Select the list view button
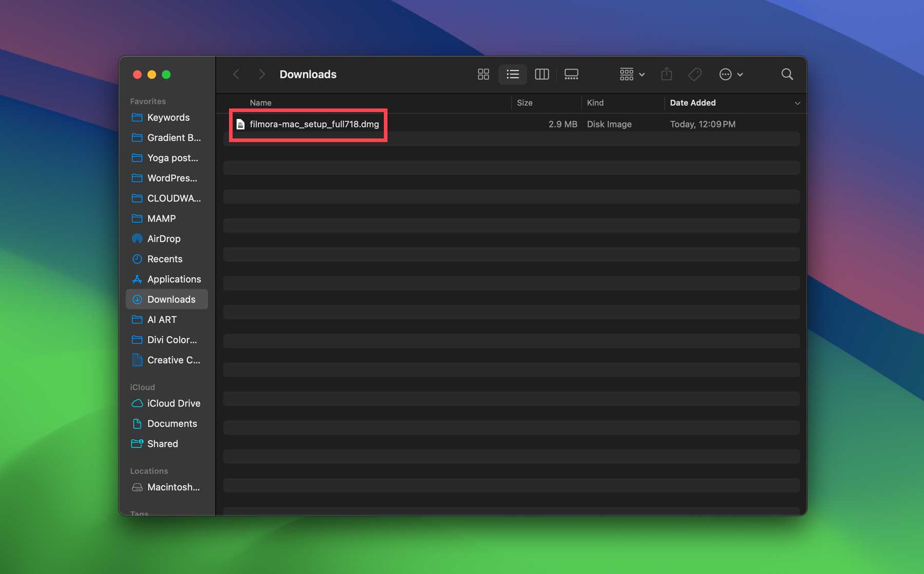Screen dimensions: 924x574 512,74
